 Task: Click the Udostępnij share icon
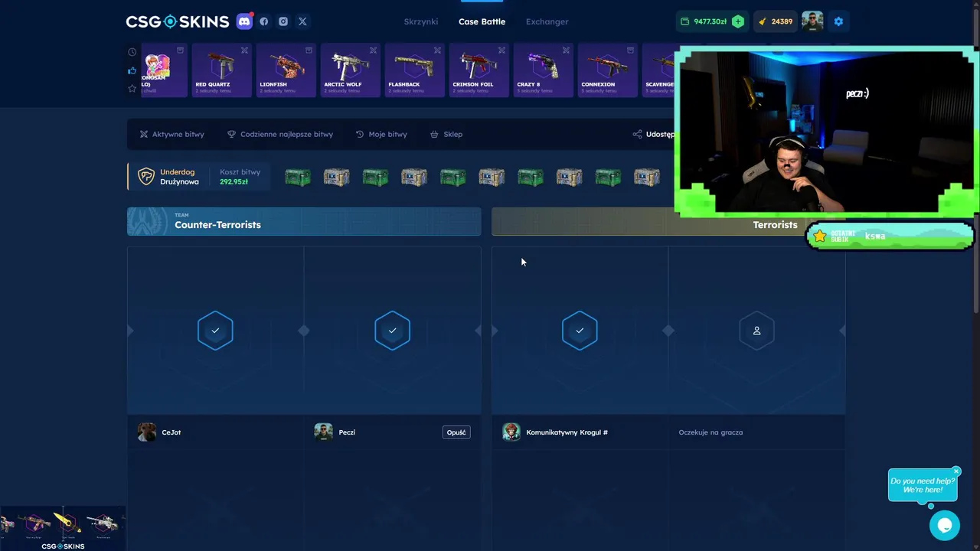637,134
